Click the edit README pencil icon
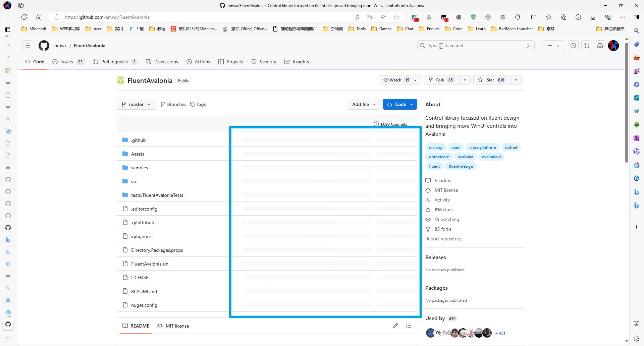Viewport: 644px width, 346px height. pos(395,326)
